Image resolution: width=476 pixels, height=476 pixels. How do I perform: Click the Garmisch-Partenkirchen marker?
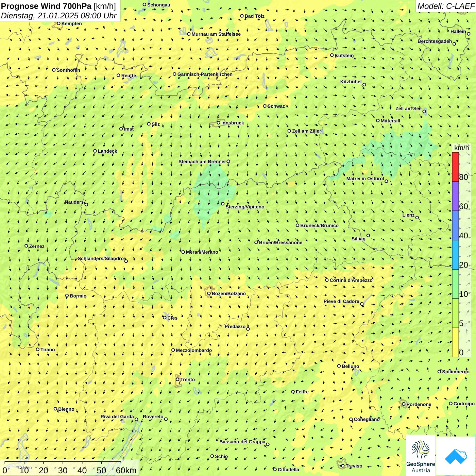click(x=175, y=74)
